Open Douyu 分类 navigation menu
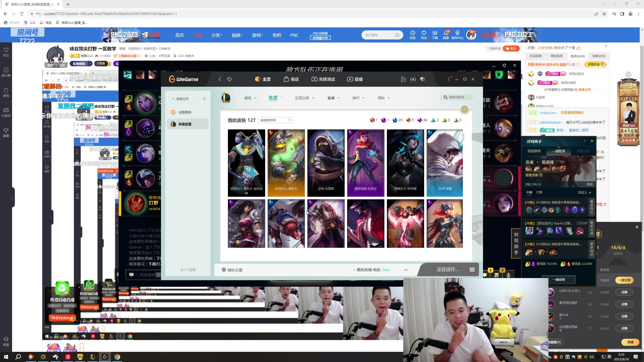644x362 pixels. (x=217, y=35)
